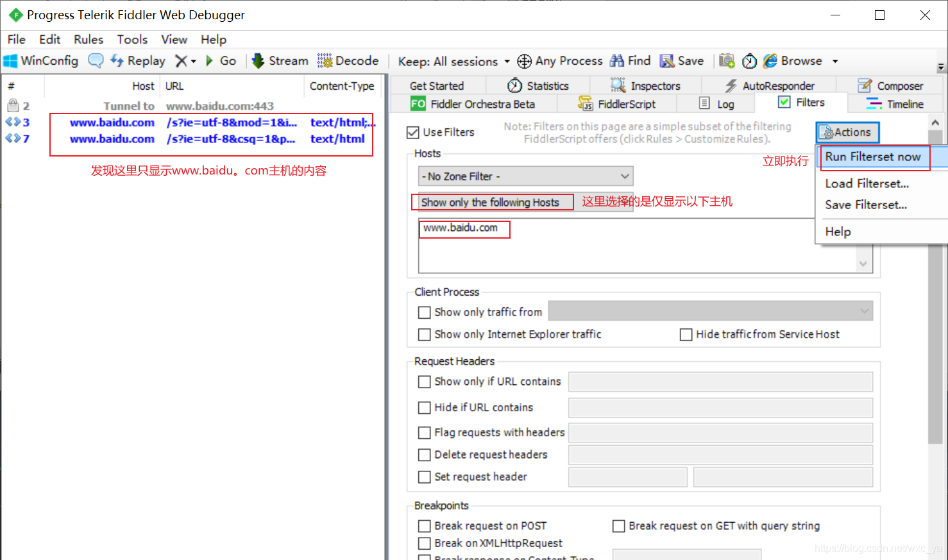Click the Content-Type column header
Viewport: 948px width, 560px height.
[x=342, y=86]
